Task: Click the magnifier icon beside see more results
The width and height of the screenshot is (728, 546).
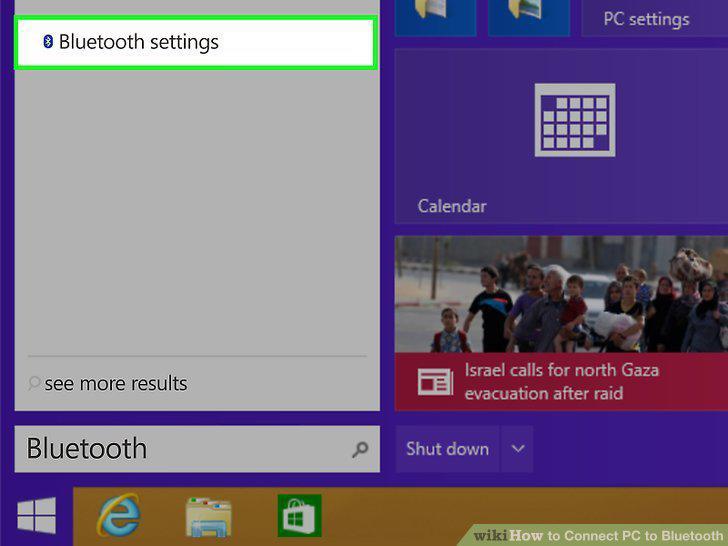Action: (x=34, y=383)
